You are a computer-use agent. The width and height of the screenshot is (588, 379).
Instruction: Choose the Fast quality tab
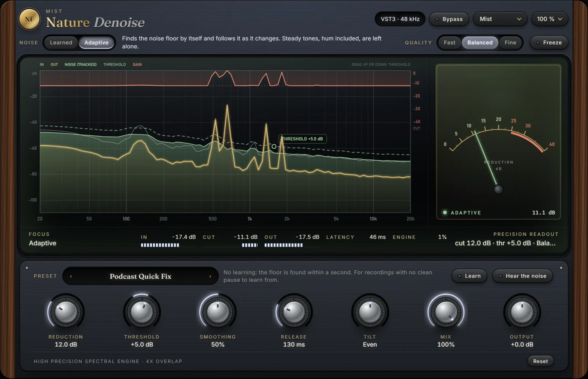click(x=450, y=43)
